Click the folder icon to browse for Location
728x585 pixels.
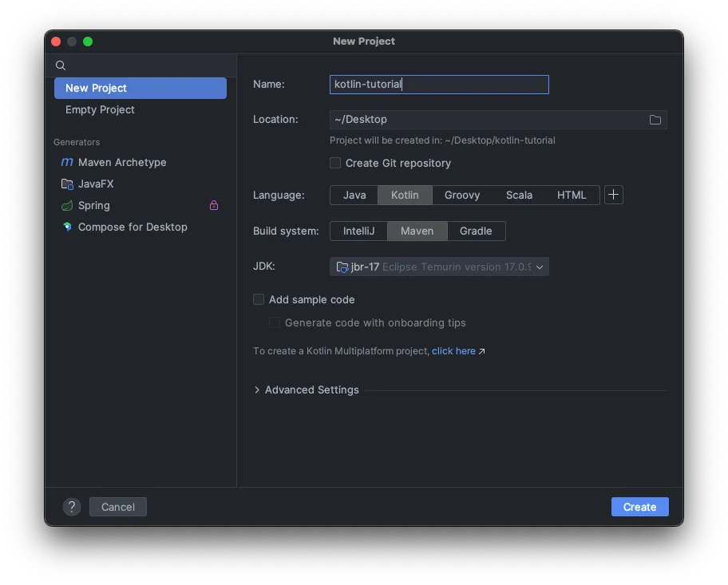pyautogui.click(x=655, y=120)
